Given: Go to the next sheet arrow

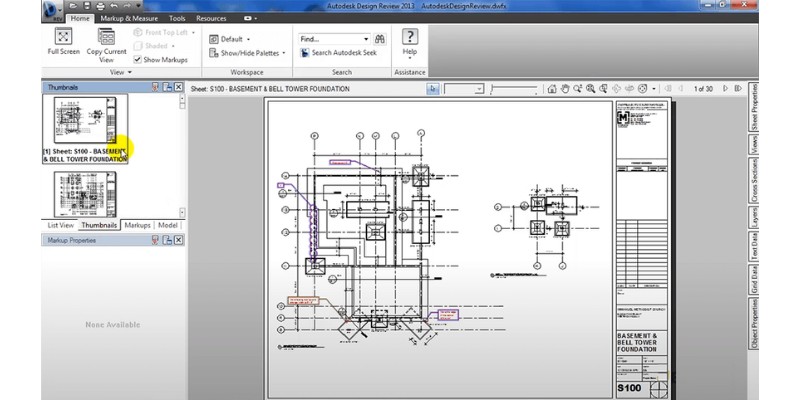Looking at the screenshot, I should [726, 89].
